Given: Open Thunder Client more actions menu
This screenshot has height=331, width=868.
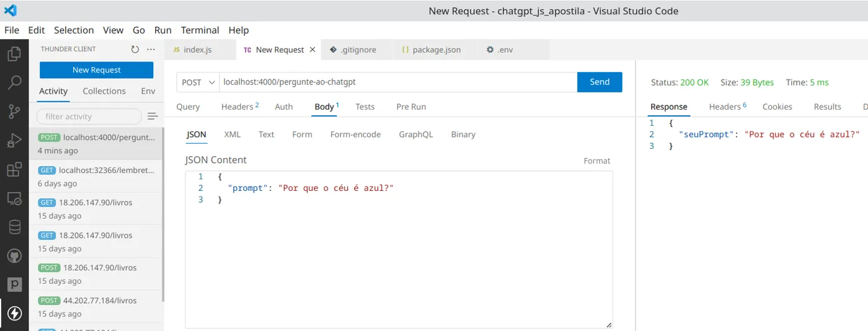Looking at the screenshot, I should click(151, 50).
